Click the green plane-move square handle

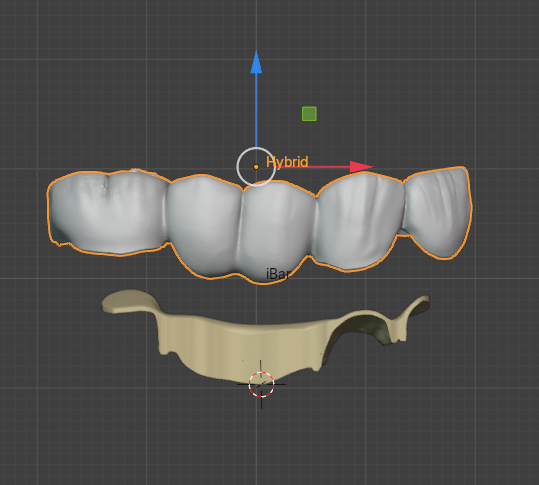(x=309, y=114)
